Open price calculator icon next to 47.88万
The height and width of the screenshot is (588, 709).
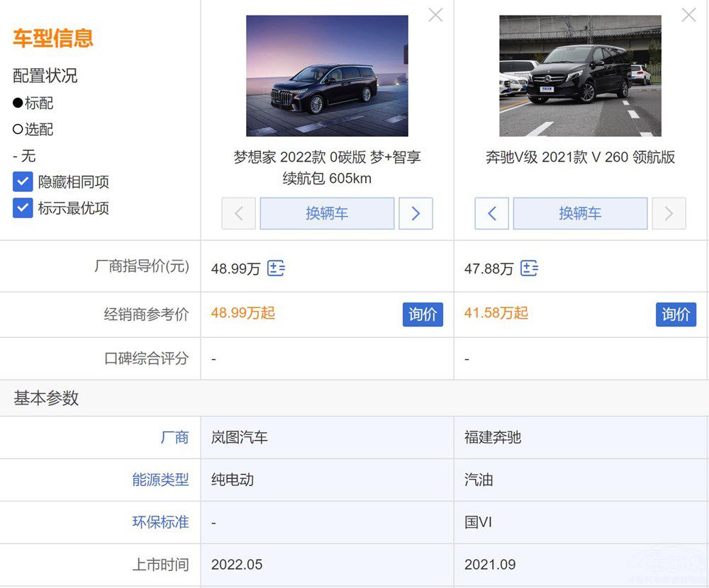tap(529, 268)
